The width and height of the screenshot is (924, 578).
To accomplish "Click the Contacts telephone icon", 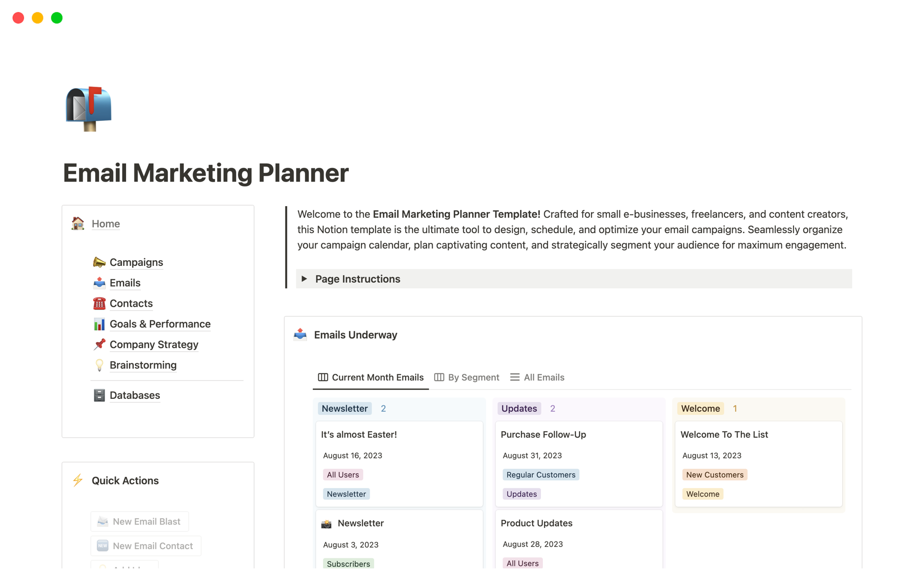I will tap(99, 303).
